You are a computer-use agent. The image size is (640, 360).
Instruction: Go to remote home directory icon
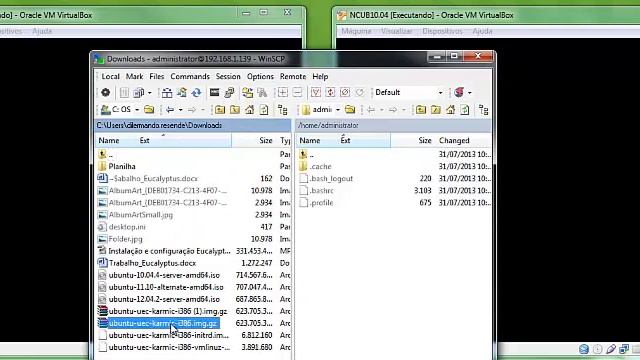(x=450, y=109)
